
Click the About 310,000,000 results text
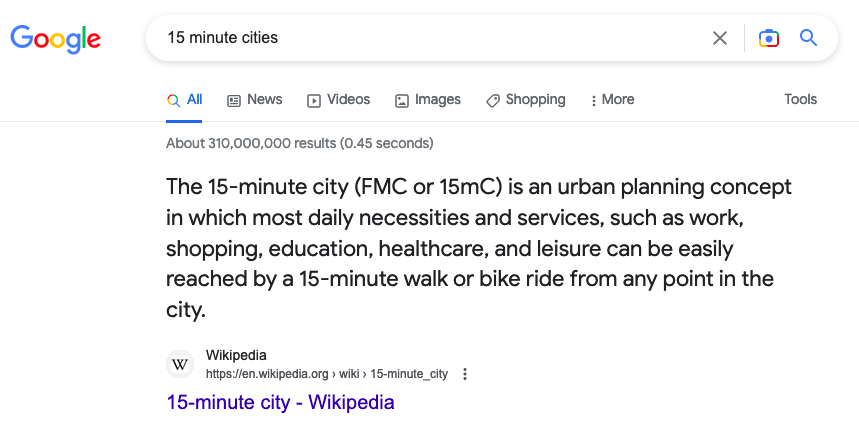[299, 143]
